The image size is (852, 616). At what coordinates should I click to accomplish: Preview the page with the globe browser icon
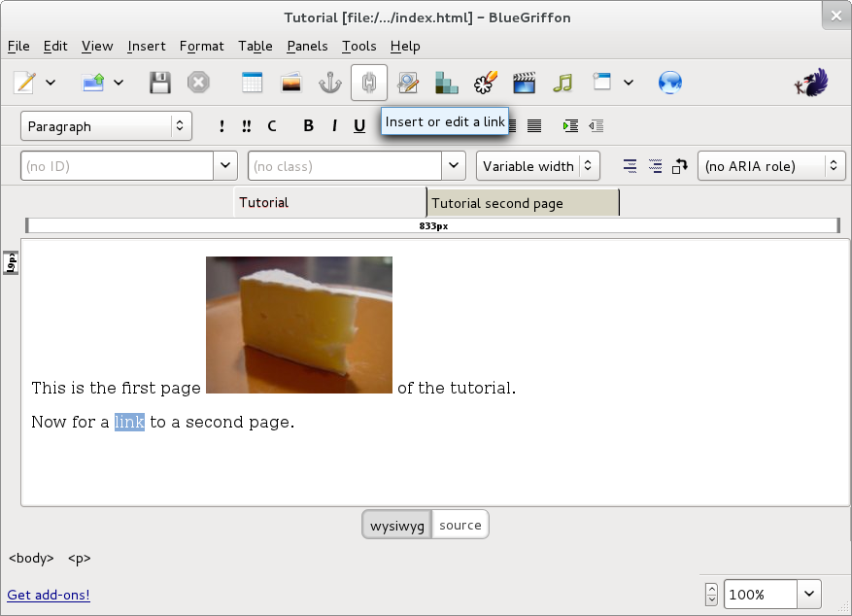click(x=670, y=83)
